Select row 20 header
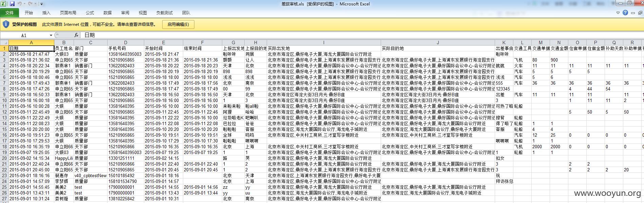Image resolution: width=644 pixels, height=203 pixels. coord(4,158)
